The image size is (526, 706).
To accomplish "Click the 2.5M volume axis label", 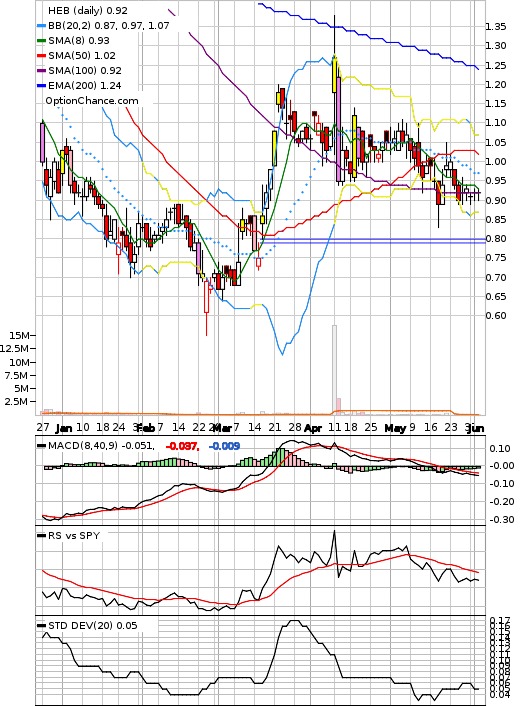I will coord(17,402).
